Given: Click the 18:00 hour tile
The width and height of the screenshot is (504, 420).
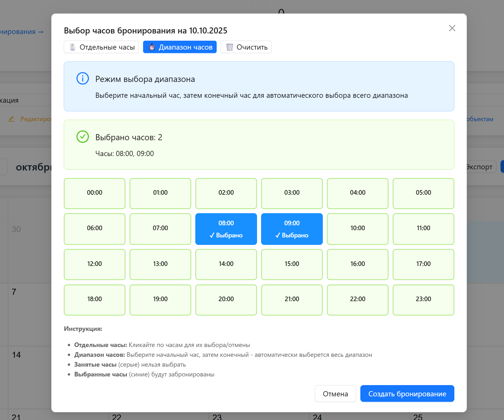Looking at the screenshot, I should [x=95, y=300].
